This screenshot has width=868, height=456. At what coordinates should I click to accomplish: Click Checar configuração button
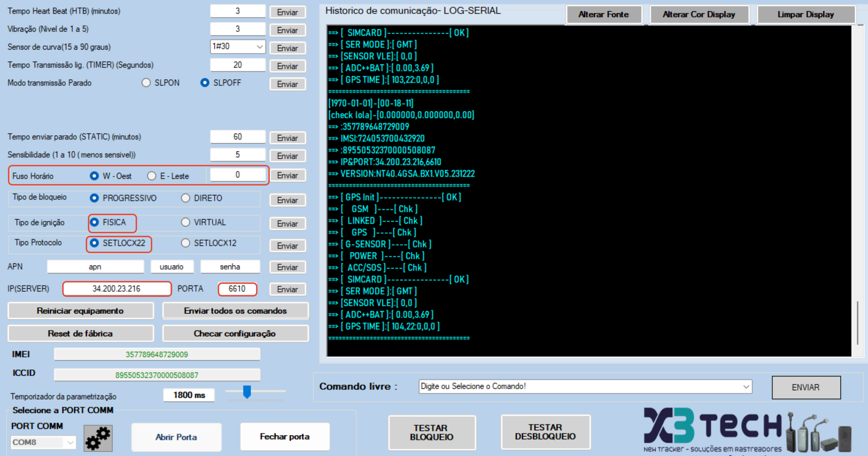point(235,333)
